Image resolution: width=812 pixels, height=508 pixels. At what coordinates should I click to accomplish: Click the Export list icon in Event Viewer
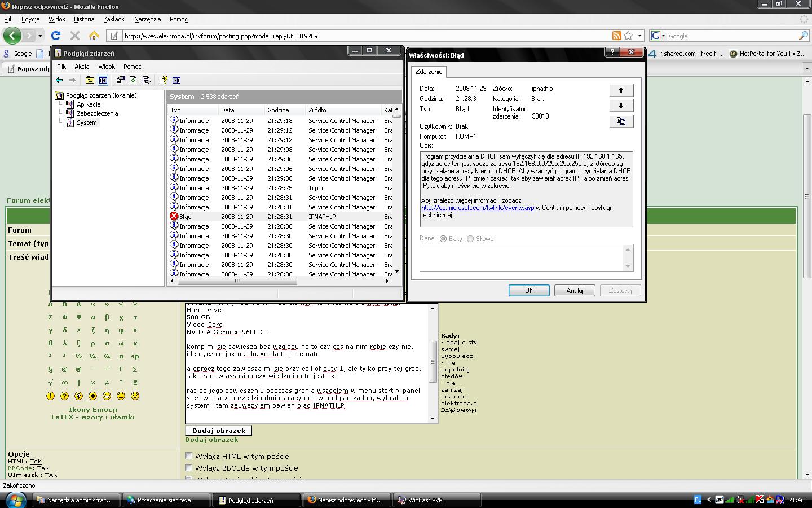pyautogui.click(x=147, y=80)
